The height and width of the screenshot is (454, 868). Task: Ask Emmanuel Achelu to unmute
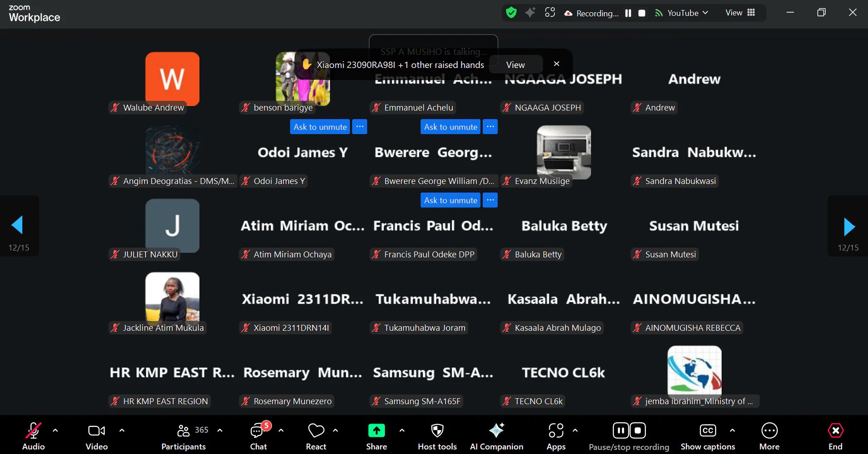pos(451,127)
